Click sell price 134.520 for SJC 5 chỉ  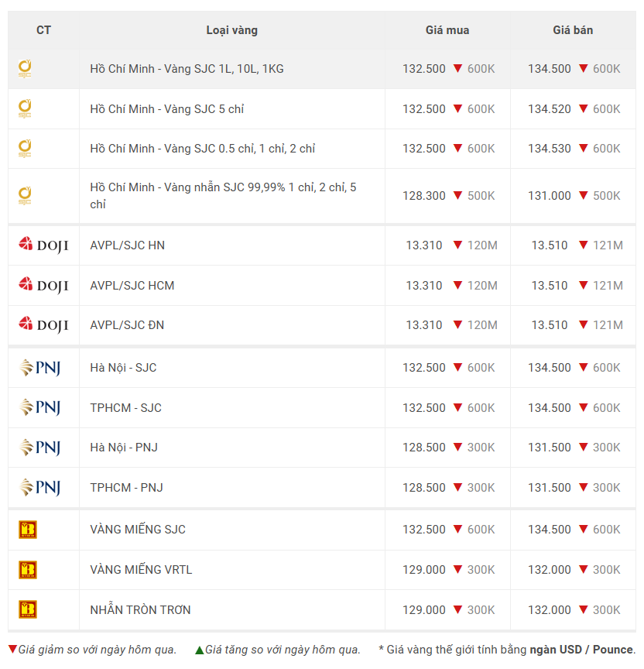tap(550, 109)
